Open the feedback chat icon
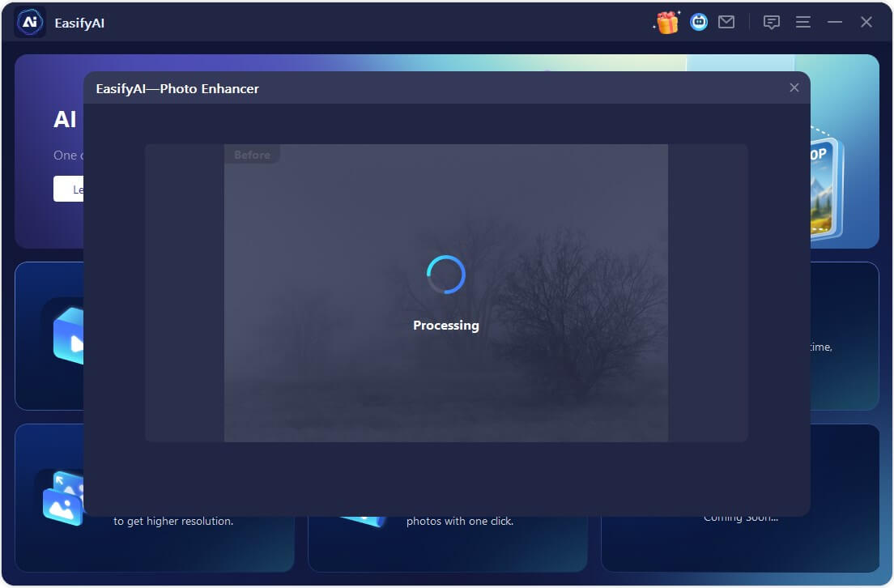894x588 pixels. (x=772, y=22)
